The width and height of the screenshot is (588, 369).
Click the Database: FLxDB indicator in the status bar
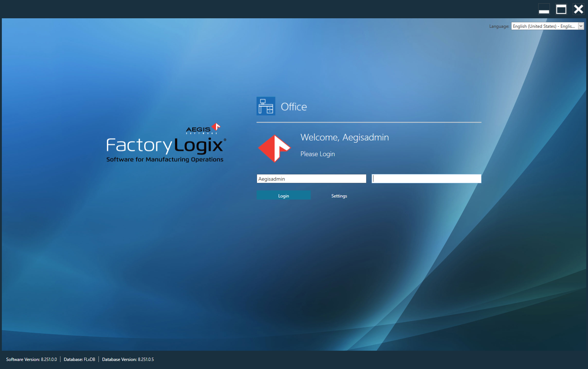point(79,359)
